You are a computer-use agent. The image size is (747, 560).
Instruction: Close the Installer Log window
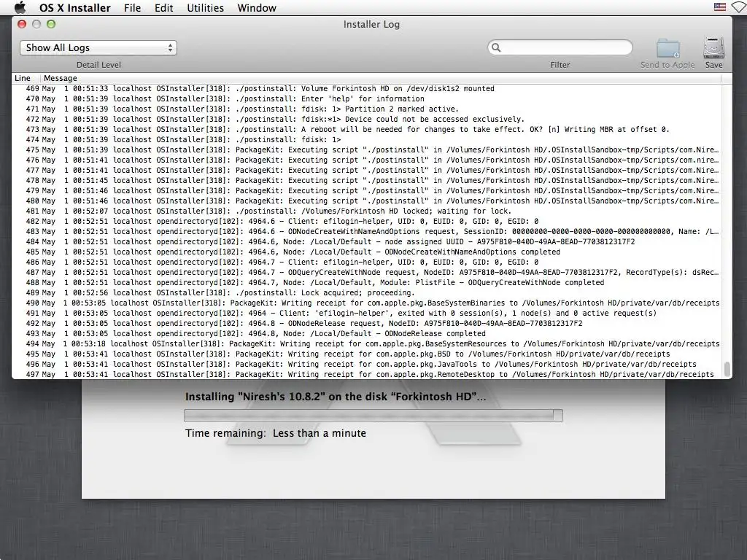(22, 24)
